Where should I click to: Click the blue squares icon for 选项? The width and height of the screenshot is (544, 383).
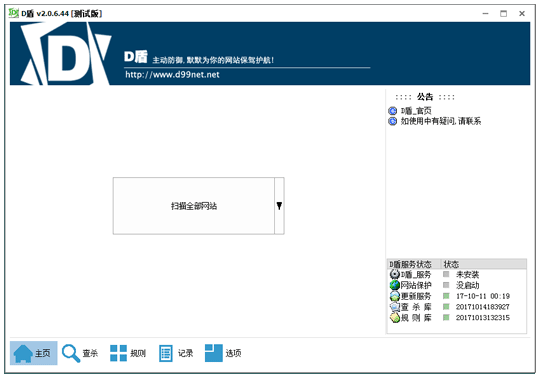tap(213, 353)
